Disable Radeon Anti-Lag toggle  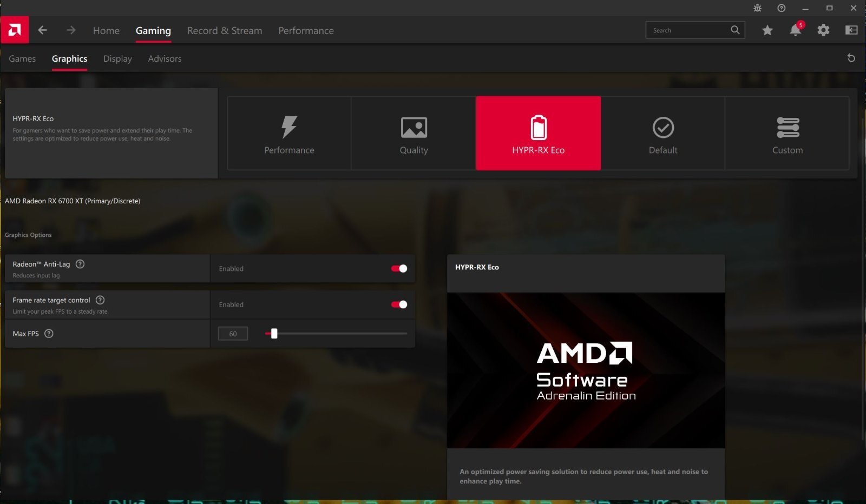coord(399,269)
